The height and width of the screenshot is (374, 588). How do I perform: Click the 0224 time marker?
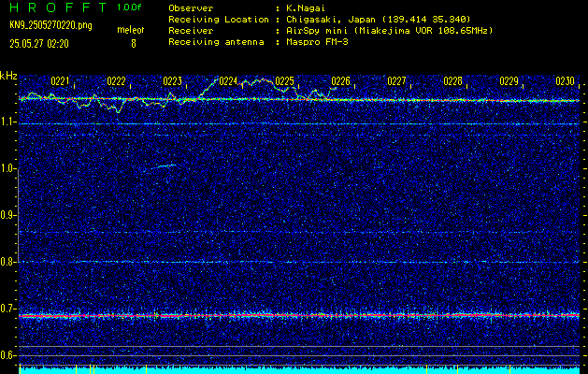[x=228, y=81]
